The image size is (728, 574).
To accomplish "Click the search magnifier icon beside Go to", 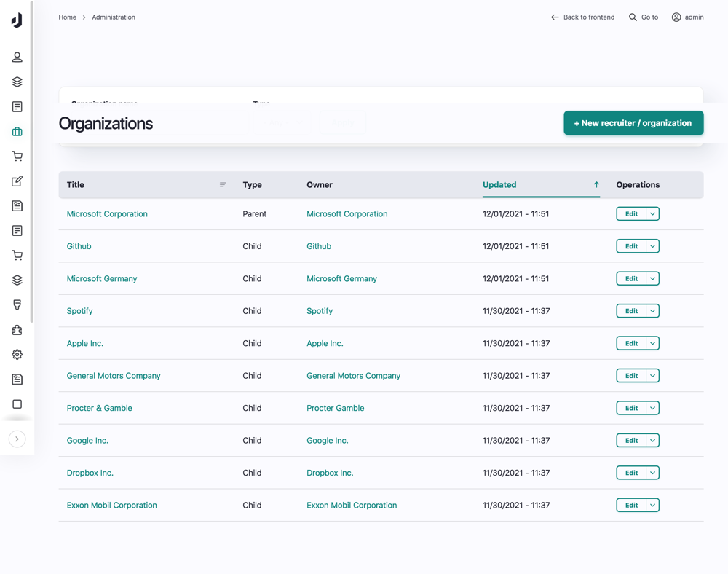I will pos(633,17).
